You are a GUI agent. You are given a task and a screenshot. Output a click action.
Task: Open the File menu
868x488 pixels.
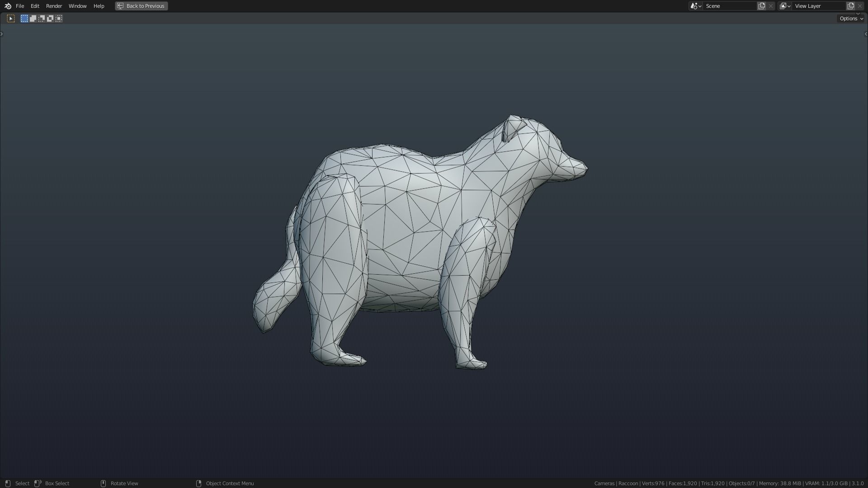point(20,6)
